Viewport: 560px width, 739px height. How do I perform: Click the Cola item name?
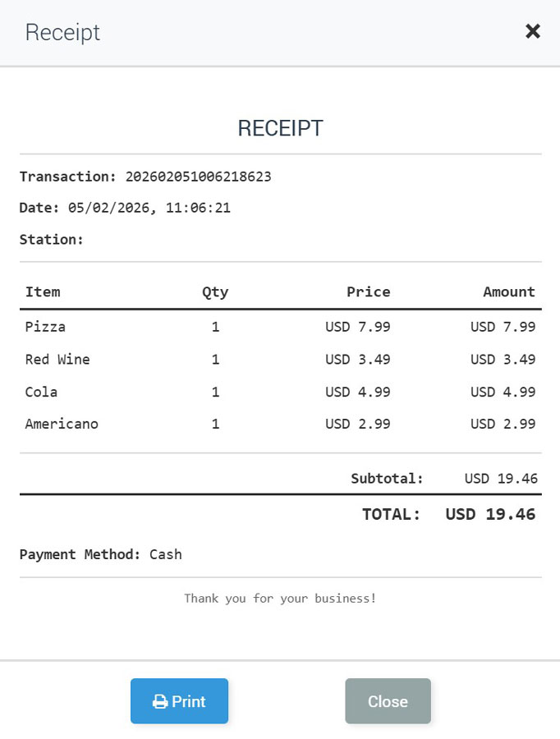pyautogui.click(x=42, y=392)
